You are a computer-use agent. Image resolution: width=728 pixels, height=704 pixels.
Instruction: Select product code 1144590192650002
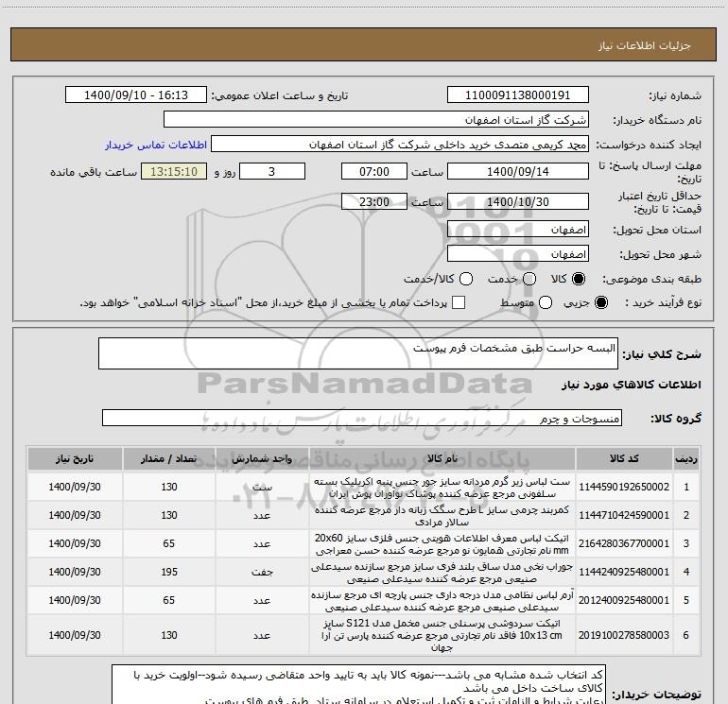[x=624, y=487]
